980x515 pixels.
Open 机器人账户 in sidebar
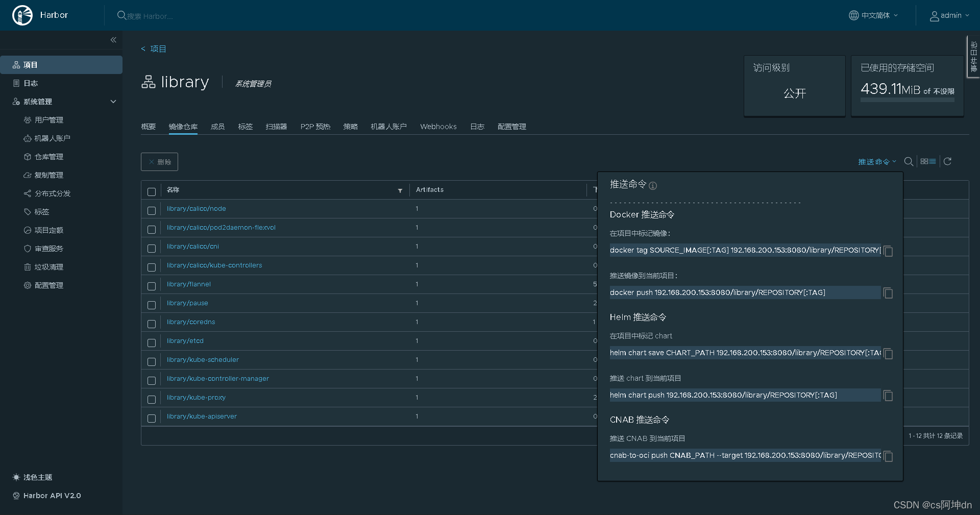pos(52,138)
